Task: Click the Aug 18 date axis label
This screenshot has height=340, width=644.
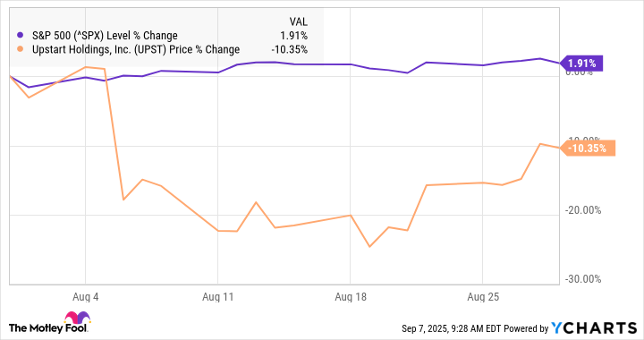Action: tap(351, 297)
